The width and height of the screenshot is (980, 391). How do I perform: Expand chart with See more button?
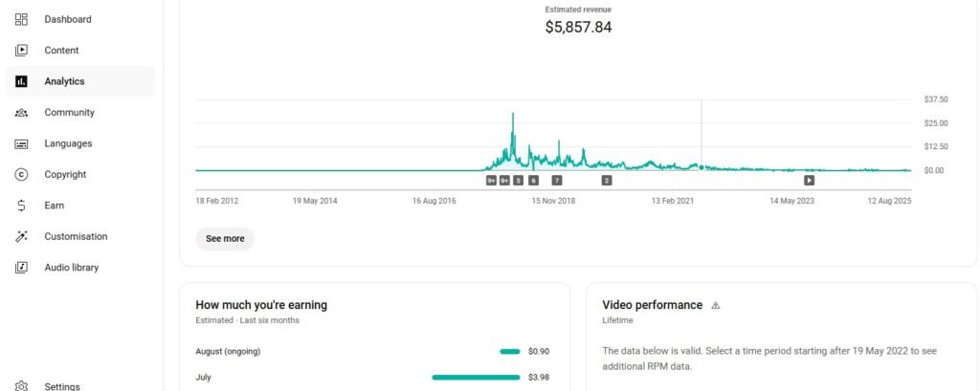click(225, 239)
